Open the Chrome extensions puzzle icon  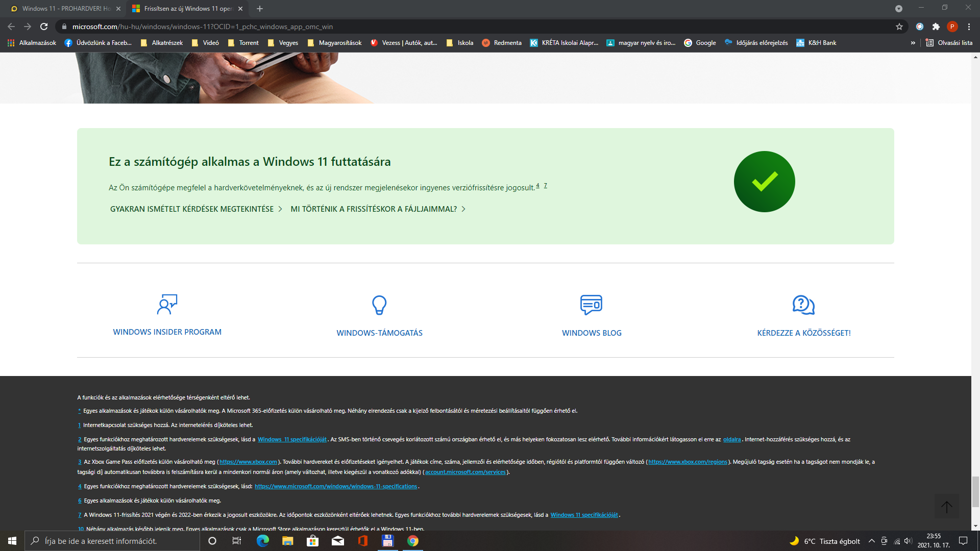click(x=936, y=27)
